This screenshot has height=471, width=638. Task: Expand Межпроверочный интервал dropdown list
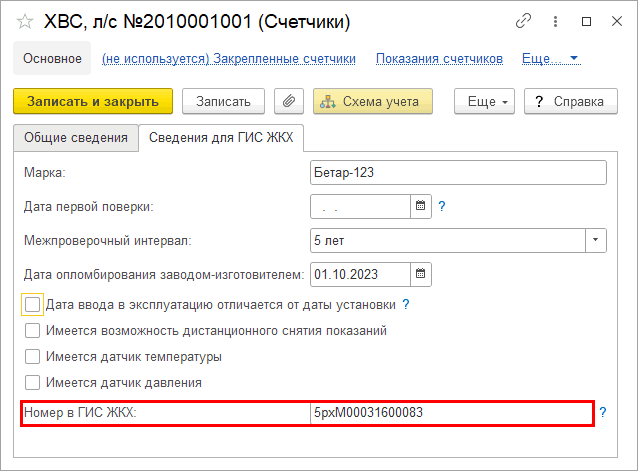coord(596,240)
